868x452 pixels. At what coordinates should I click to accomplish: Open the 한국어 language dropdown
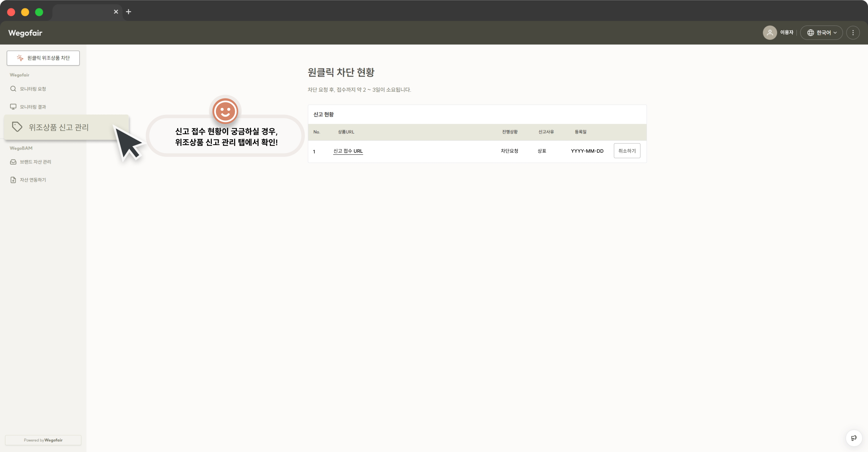pos(821,33)
